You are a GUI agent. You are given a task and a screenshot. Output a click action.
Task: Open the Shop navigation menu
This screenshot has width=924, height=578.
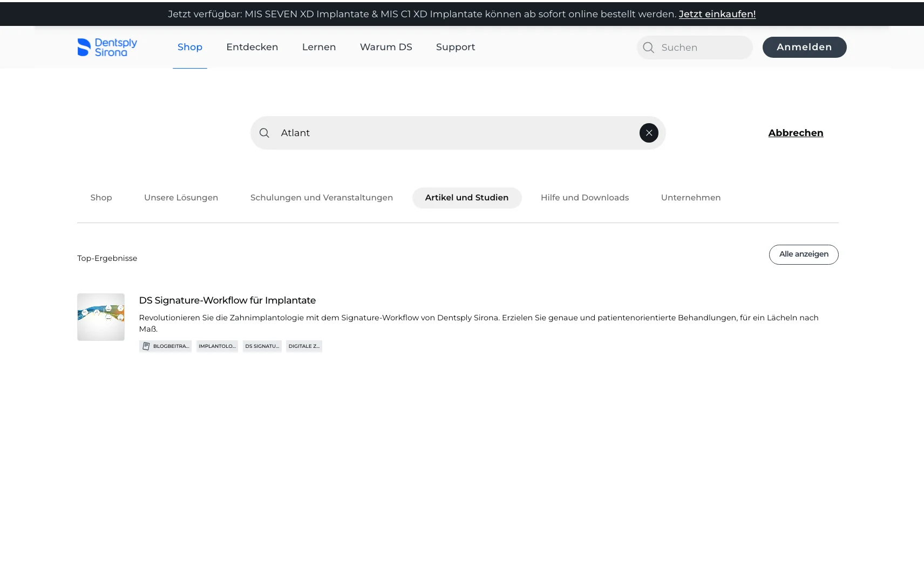coord(190,47)
